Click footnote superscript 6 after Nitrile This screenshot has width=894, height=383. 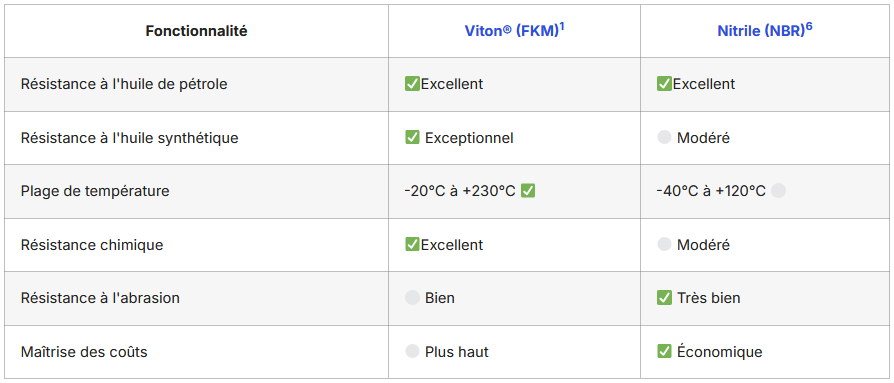point(808,27)
